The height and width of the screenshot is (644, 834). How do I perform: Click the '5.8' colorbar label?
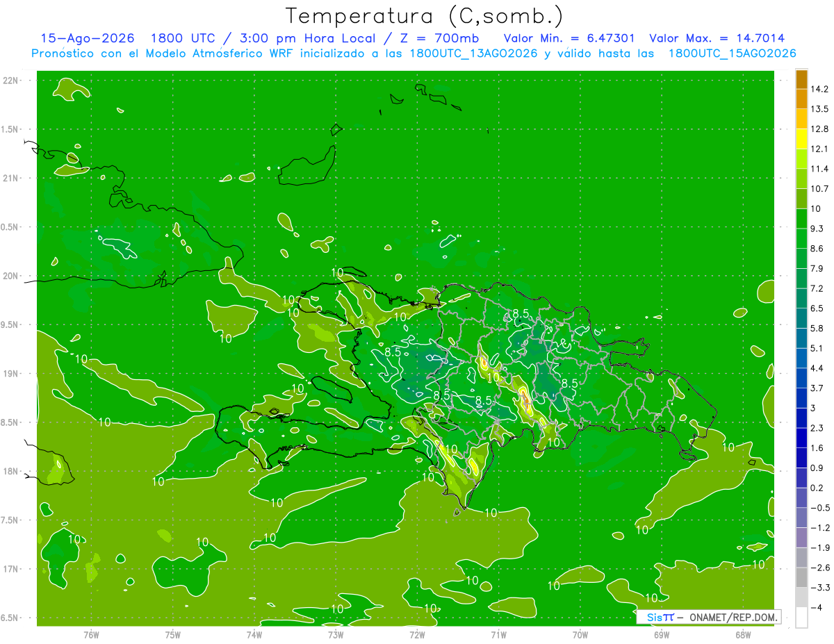[817, 329]
